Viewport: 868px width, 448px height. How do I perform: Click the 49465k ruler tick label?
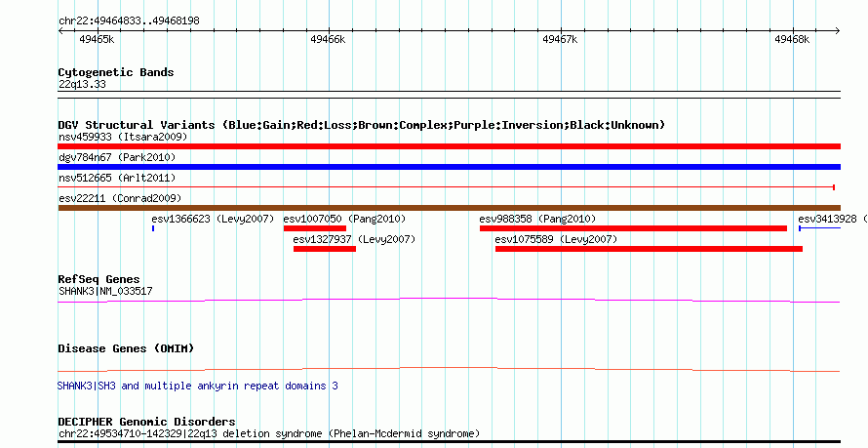[x=97, y=39]
